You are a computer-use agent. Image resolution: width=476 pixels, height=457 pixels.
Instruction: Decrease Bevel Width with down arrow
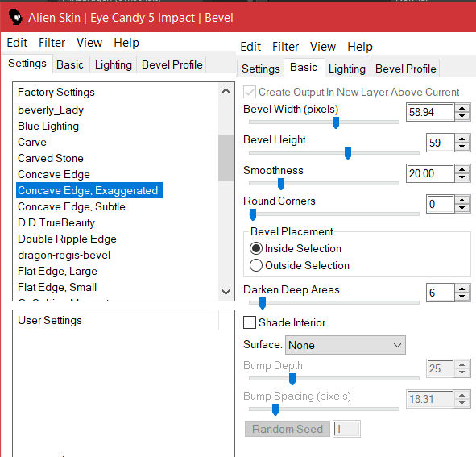(x=462, y=116)
